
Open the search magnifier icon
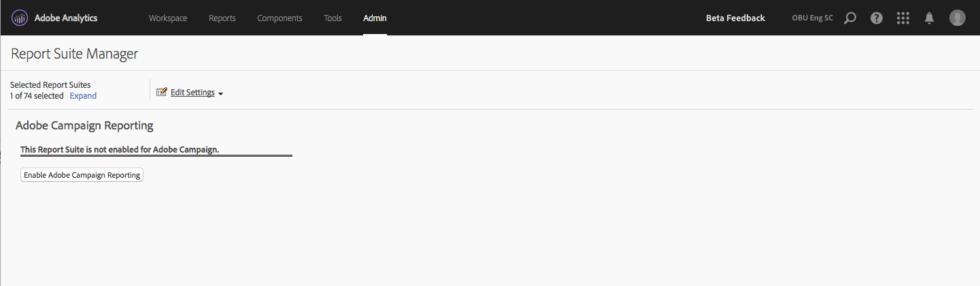coord(849,18)
